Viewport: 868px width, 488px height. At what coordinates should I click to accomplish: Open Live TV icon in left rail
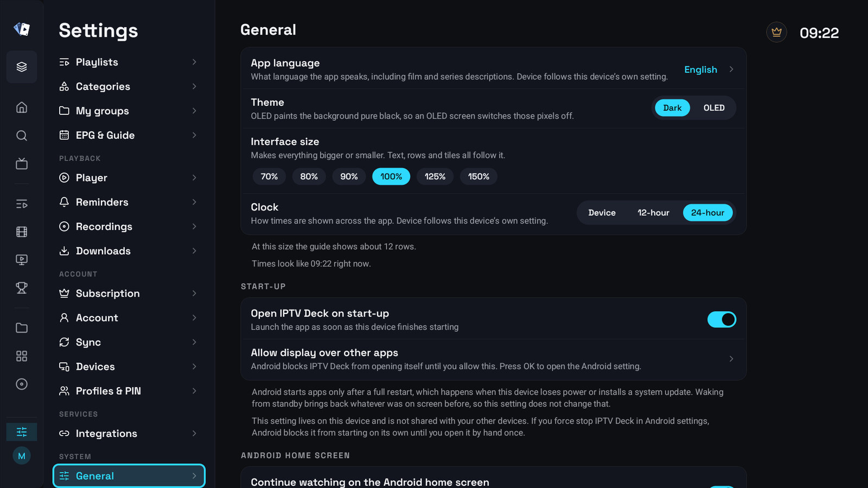22,164
